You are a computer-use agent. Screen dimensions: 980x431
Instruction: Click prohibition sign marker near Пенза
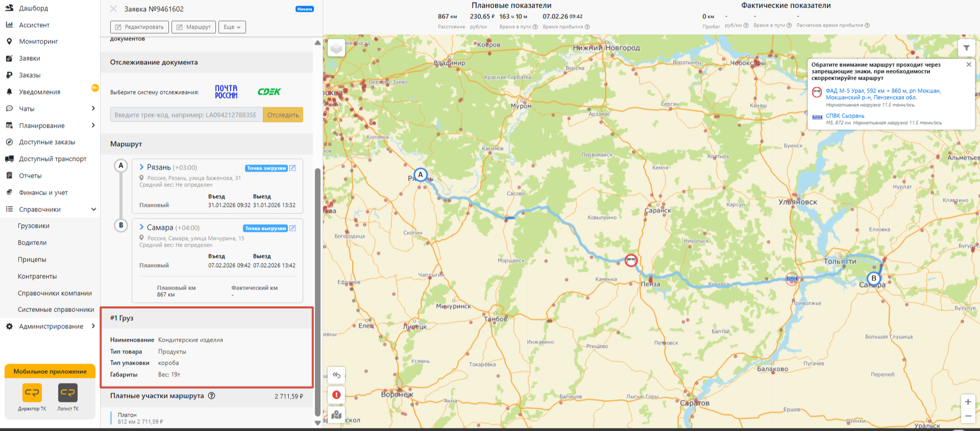point(631,260)
